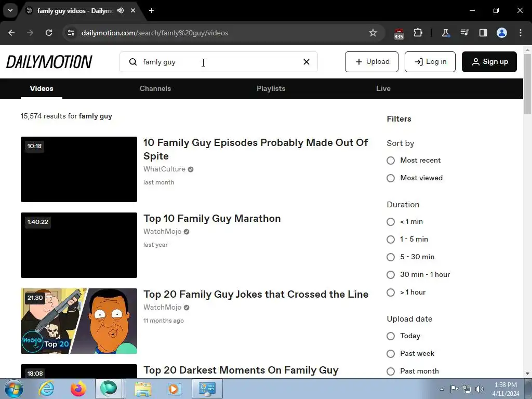Open the extension with 435 badge
The image size is (532, 399).
[398, 34]
